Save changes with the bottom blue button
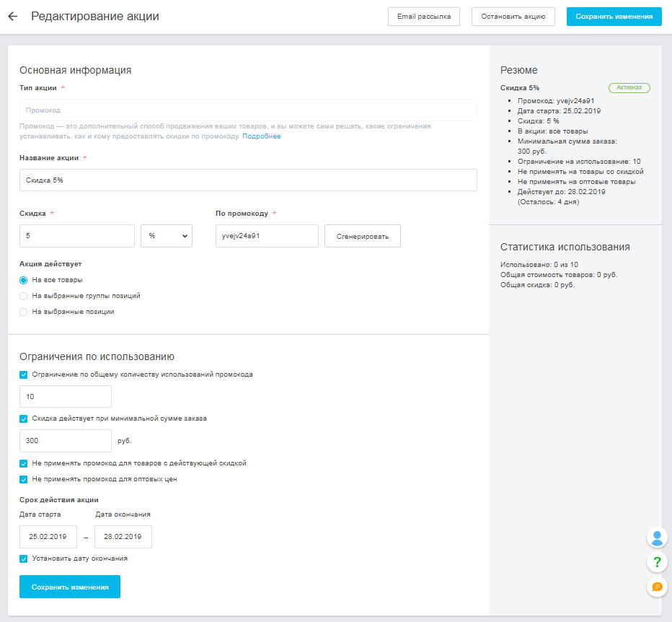 (x=70, y=587)
